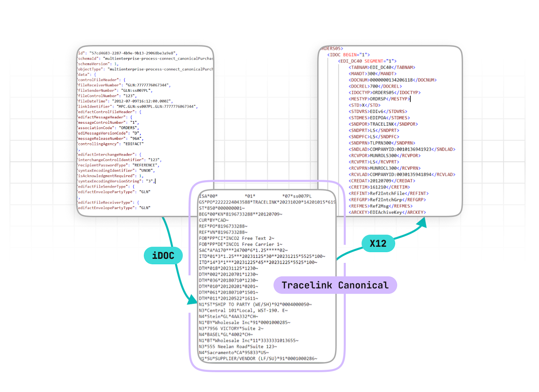Select the <SNDPRN>TLPRN300 line

(382, 143)
